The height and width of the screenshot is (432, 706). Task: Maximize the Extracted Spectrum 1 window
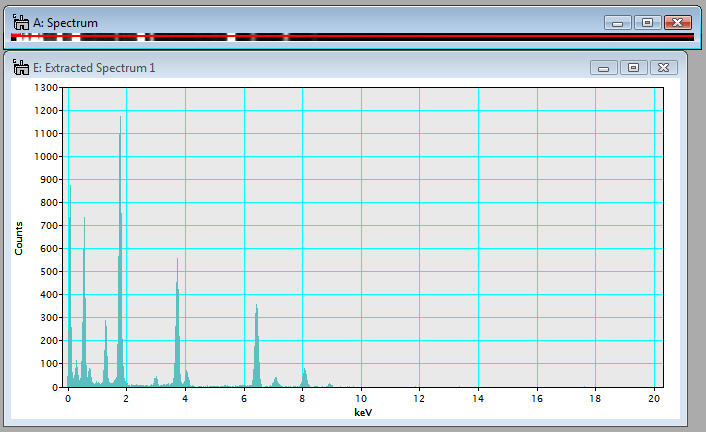[634, 68]
